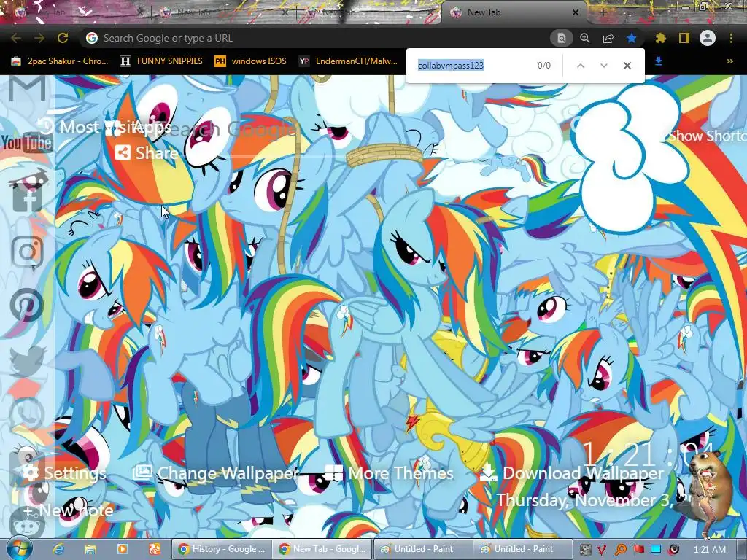Open the Chrome profile avatar

[x=708, y=38]
